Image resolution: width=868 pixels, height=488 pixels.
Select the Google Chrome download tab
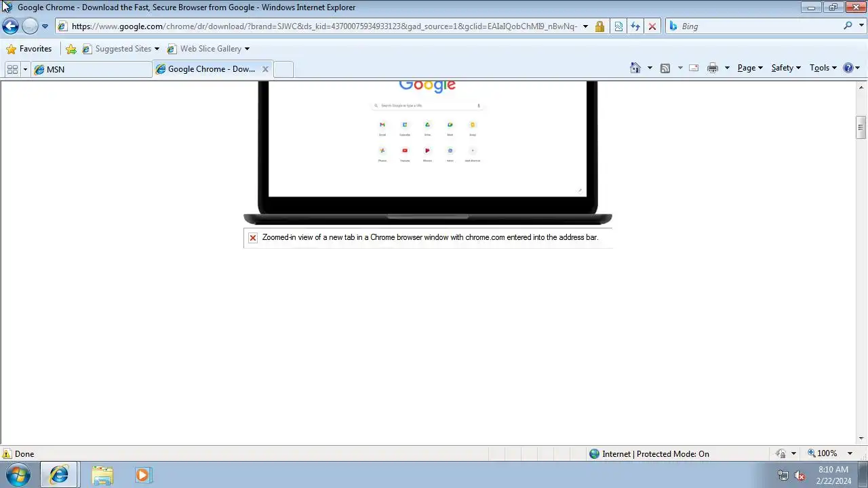click(x=206, y=69)
